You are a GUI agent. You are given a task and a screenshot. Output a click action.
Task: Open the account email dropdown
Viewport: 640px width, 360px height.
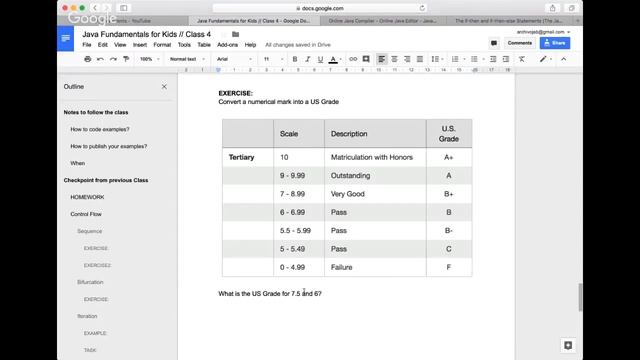pos(543,32)
